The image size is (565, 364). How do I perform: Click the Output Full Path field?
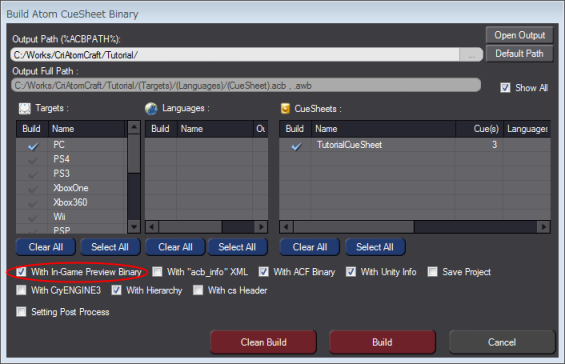coord(246,85)
